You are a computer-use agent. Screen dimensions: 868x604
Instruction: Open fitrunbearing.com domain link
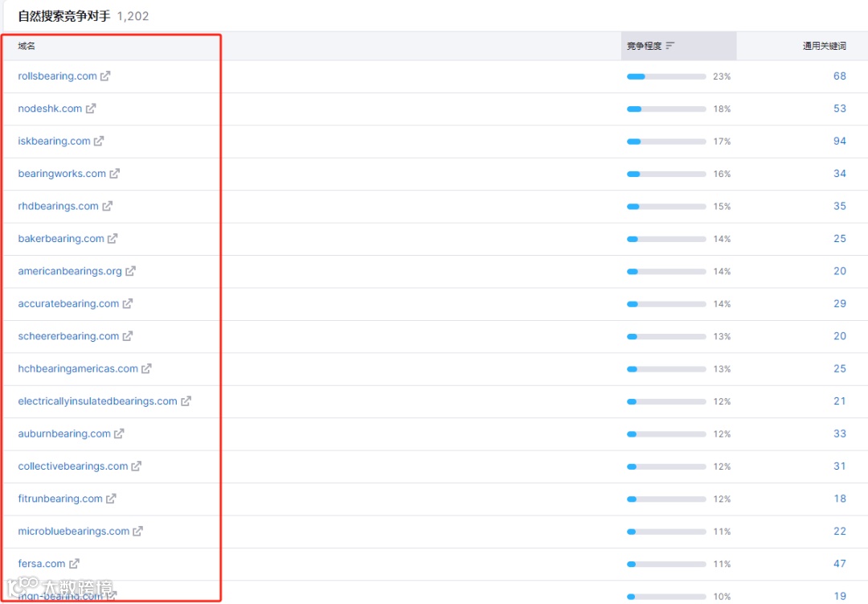[x=60, y=498]
